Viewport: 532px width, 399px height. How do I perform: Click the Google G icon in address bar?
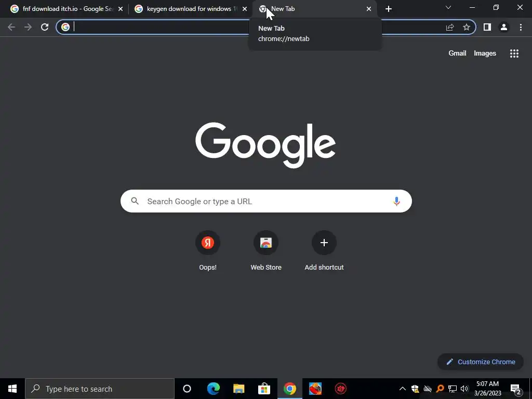click(x=65, y=27)
